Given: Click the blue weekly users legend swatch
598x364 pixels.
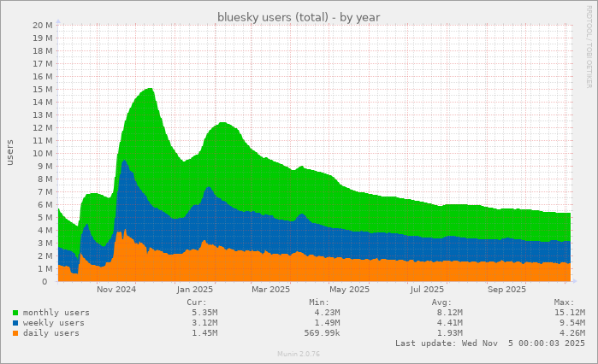Looking at the screenshot, I should 15,323.
